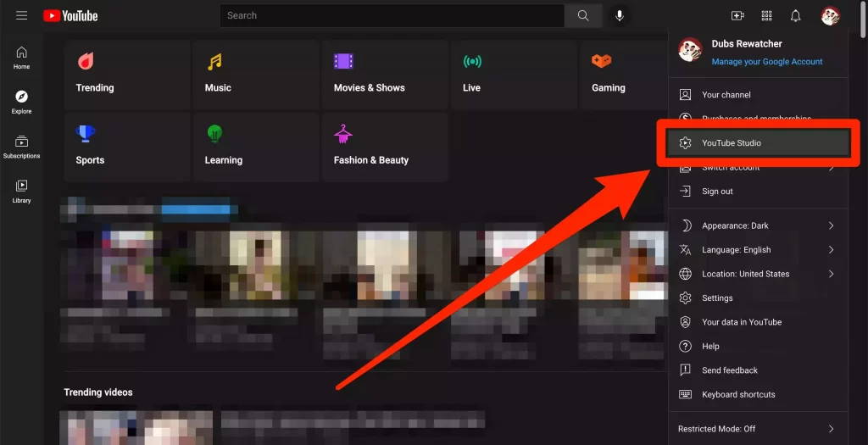The width and height of the screenshot is (868, 445).
Task: Click the search magnifier button
Action: point(583,15)
